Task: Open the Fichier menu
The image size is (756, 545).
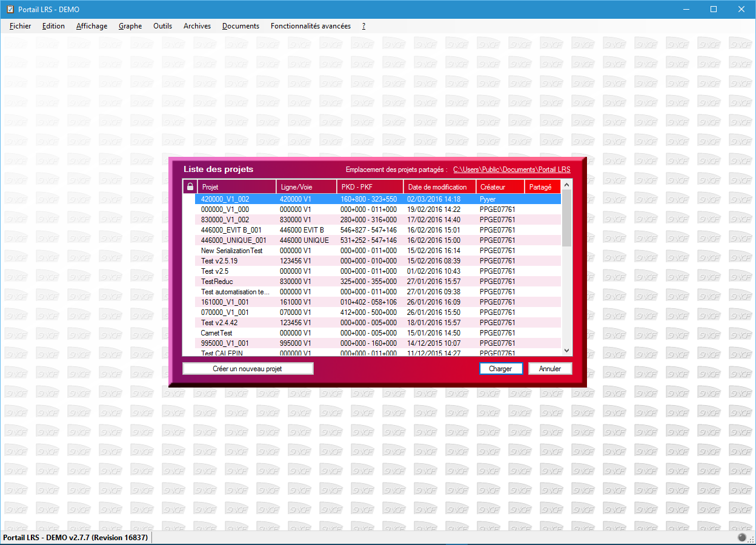Action: click(x=21, y=26)
